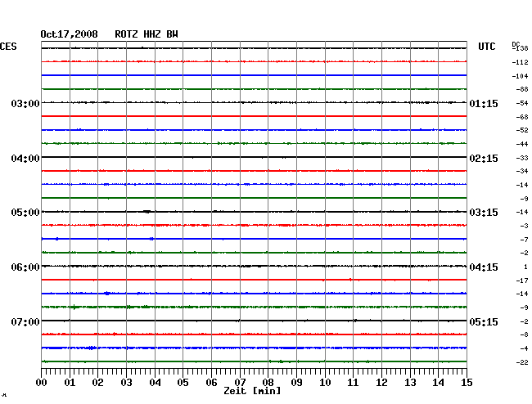Select the DC offset value -34
532x404 pixels.
(522, 171)
